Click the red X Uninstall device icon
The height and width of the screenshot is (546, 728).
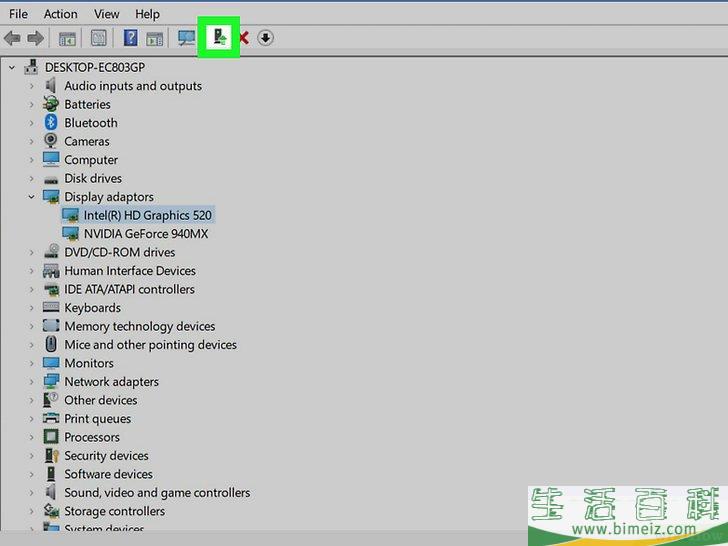pos(243,38)
